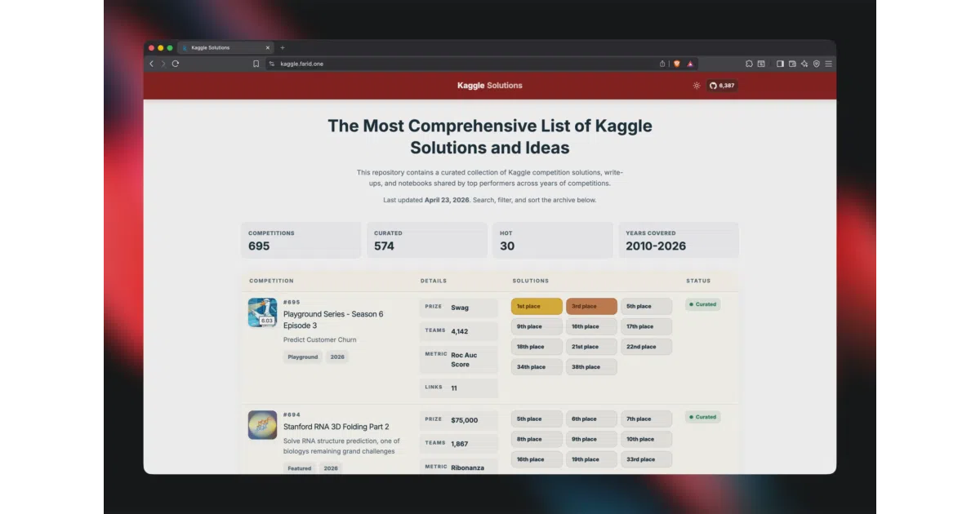The height and width of the screenshot is (514, 980).
Task: Open the 34th place solution
Action: (x=537, y=367)
